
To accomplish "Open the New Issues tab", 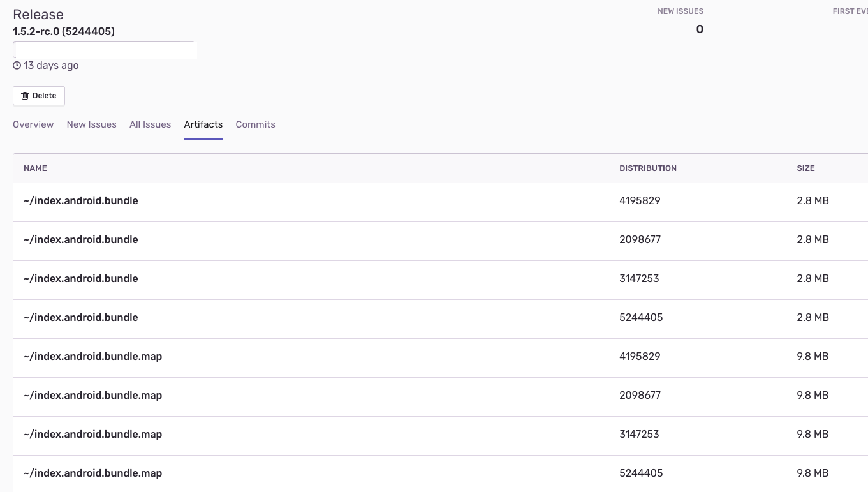I will pyautogui.click(x=91, y=124).
